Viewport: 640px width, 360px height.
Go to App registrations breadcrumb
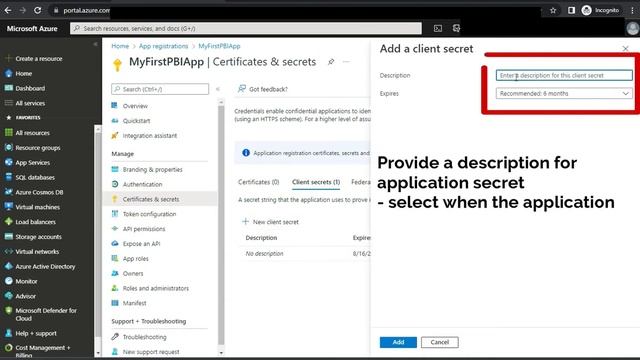(x=163, y=46)
